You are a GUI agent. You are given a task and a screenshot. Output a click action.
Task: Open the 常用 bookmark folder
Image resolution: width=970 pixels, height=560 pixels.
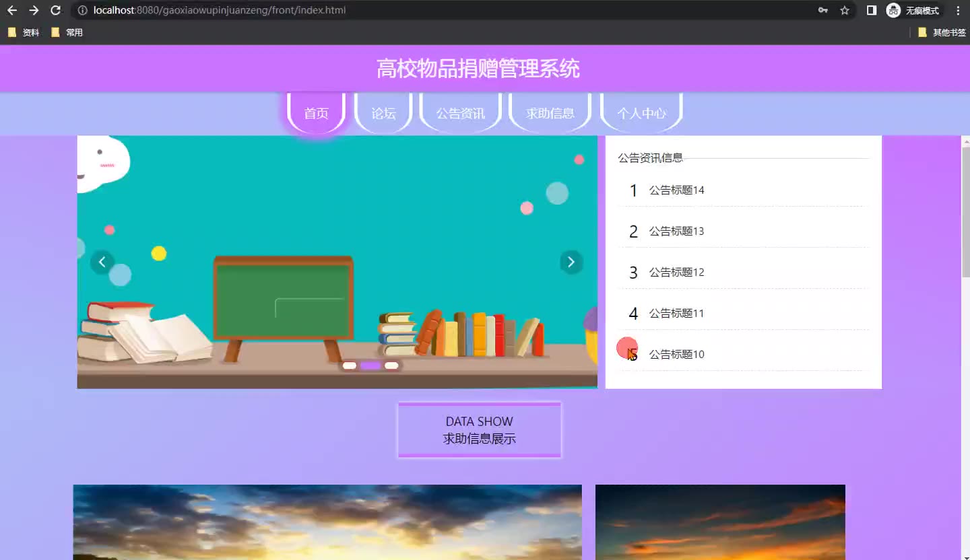67,32
